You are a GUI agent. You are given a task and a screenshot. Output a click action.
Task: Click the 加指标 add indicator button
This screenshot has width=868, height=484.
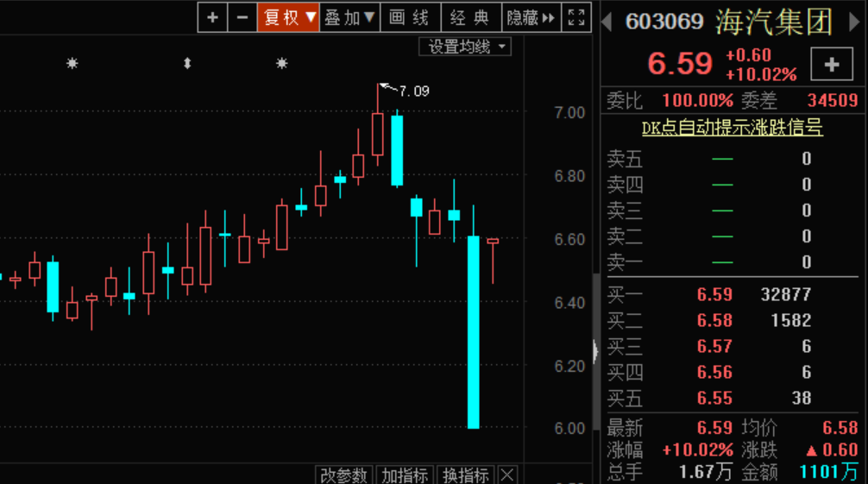pyautogui.click(x=405, y=475)
